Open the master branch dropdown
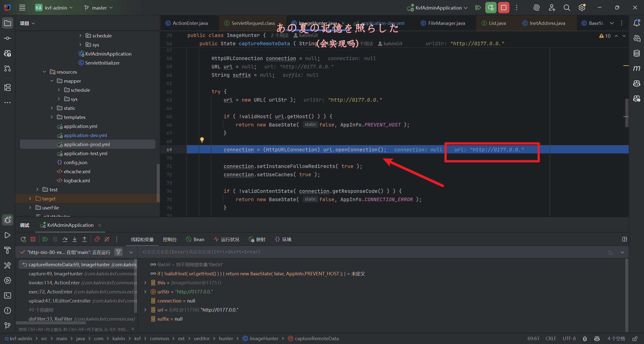644x344 pixels. coord(99,8)
